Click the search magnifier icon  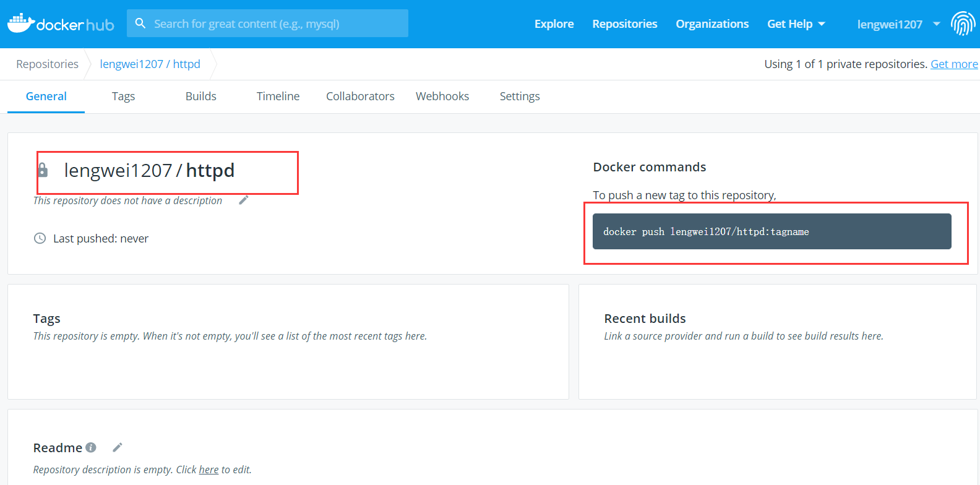tap(140, 24)
